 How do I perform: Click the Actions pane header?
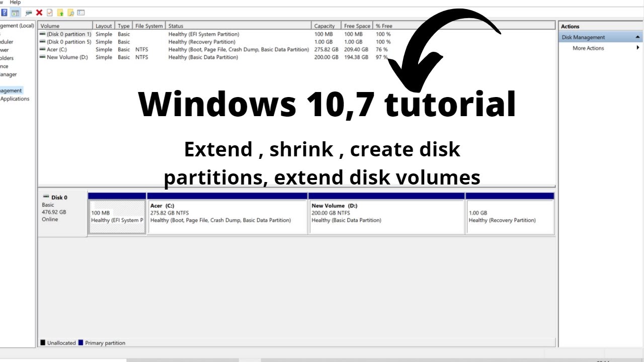tap(600, 27)
